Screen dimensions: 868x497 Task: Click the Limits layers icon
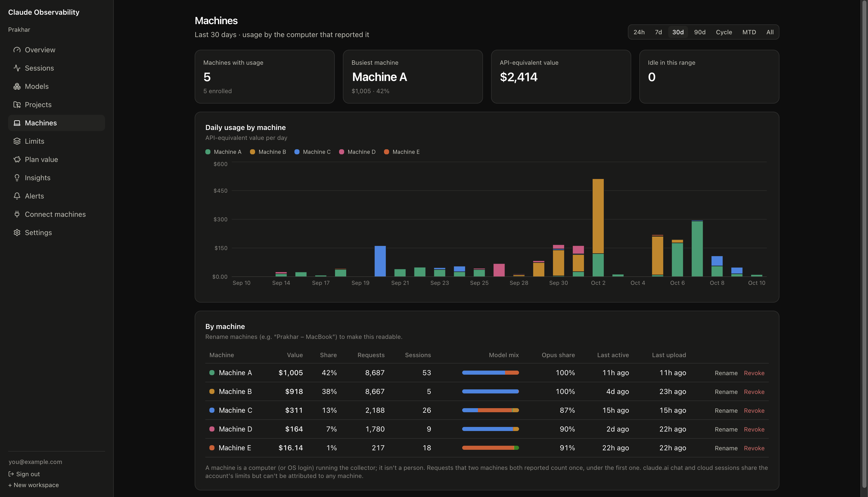tap(17, 141)
